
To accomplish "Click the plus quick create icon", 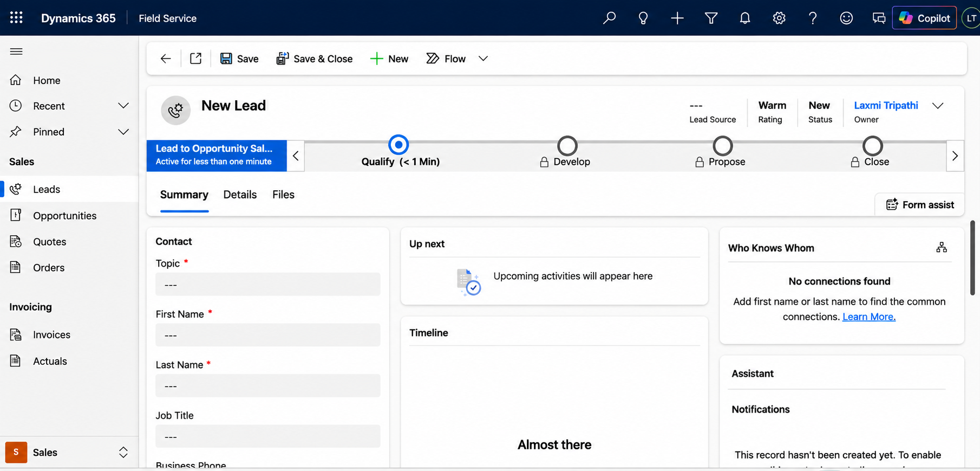I will [x=677, y=18].
